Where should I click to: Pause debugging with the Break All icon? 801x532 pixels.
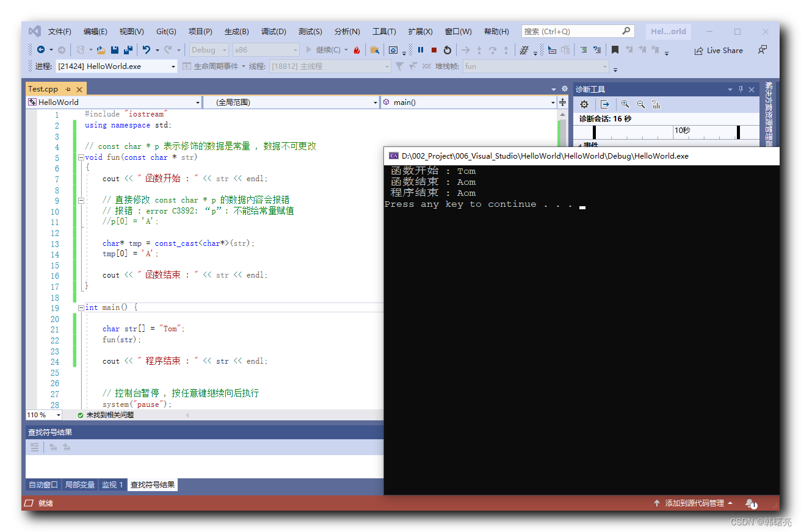421,50
